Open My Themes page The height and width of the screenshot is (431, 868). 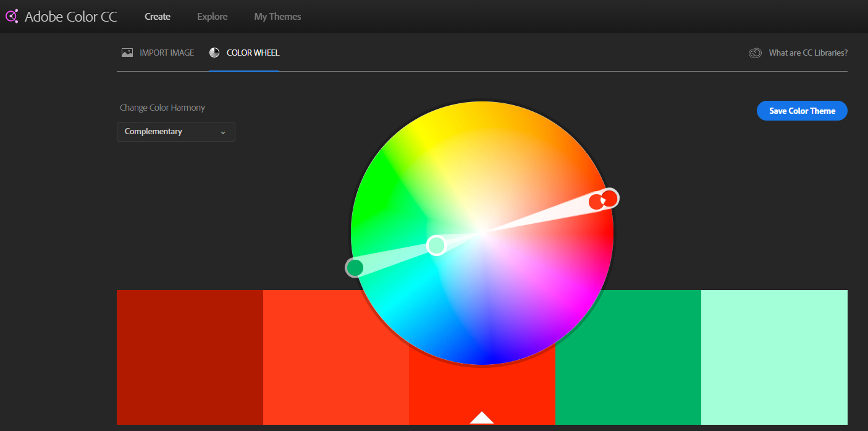(277, 17)
